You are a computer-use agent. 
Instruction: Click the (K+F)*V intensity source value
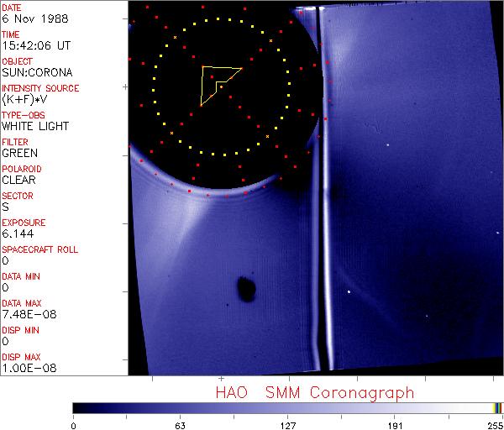pyautogui.click(x=25, y=99)
